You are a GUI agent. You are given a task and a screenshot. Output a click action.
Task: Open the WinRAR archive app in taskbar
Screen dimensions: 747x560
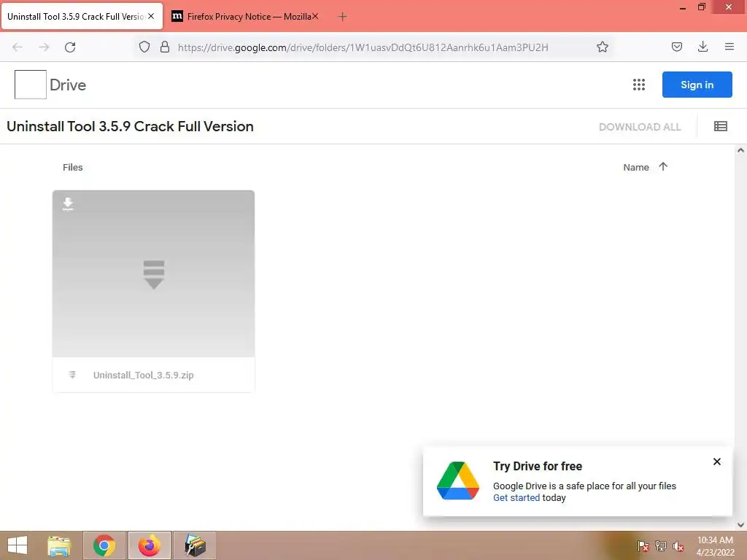pos(194,545)
